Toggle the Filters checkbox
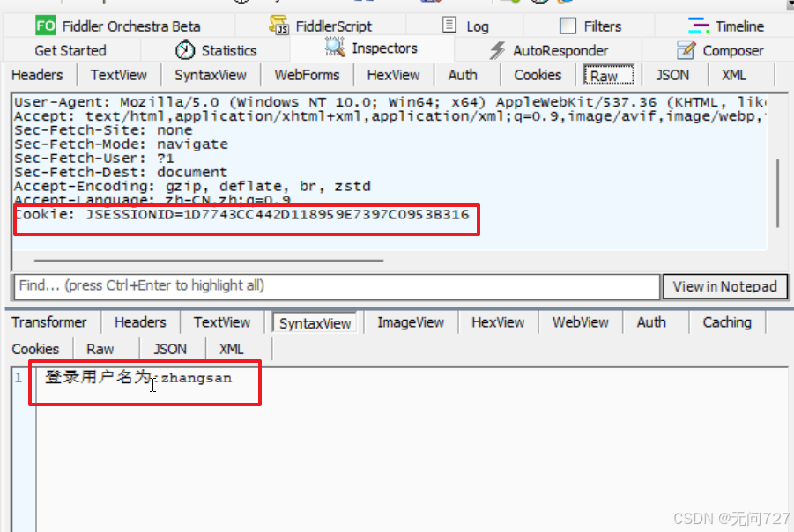This screenshot has width=794, height=532. tap(568, 26)
